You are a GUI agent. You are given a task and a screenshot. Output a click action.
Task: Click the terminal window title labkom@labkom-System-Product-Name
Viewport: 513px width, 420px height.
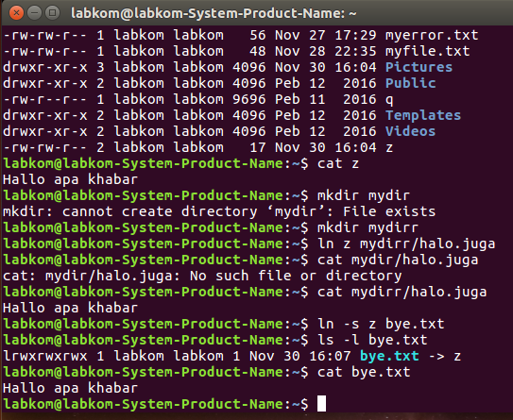[214, 13]
